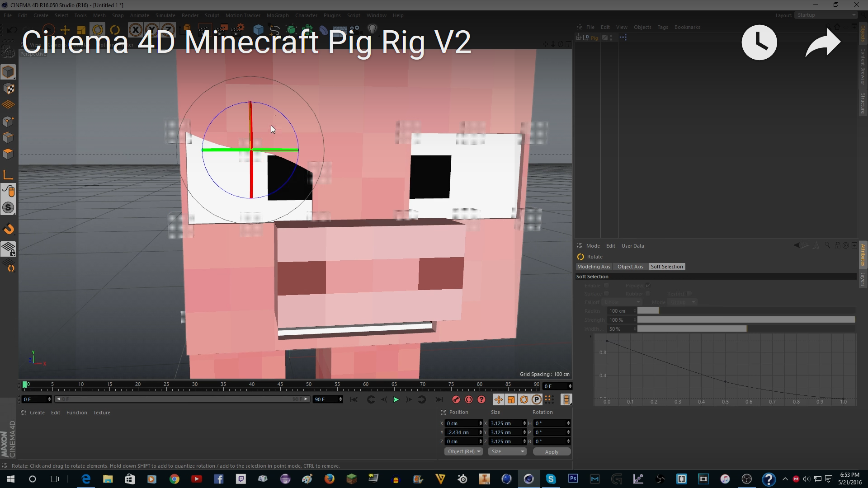The width and height of the screenshot is (868, 488).
Task: Open Chrome from taskbar
Action: [x=175, y=479]
